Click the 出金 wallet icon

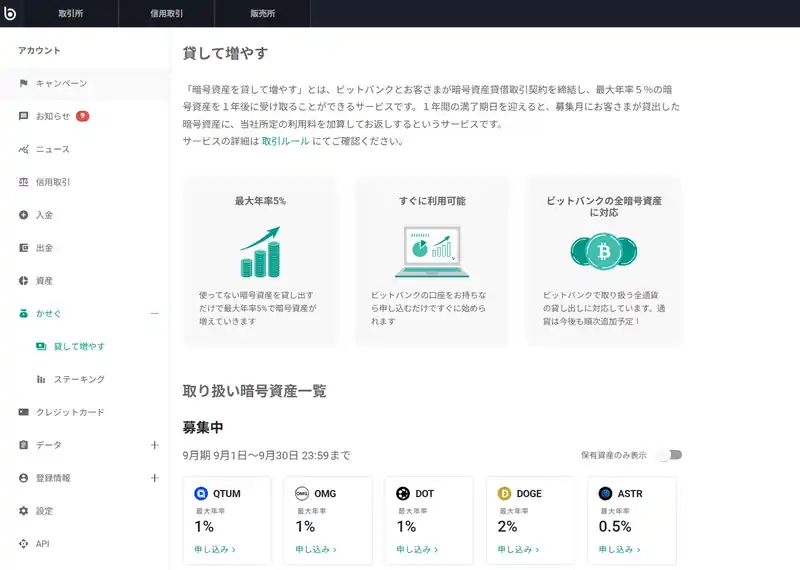[x=23, y=247]
